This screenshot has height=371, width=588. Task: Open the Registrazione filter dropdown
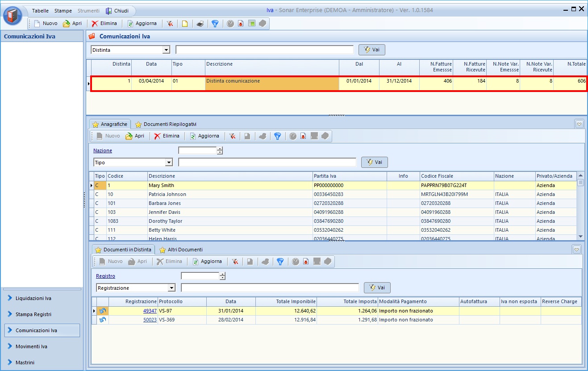click(171, 288)
